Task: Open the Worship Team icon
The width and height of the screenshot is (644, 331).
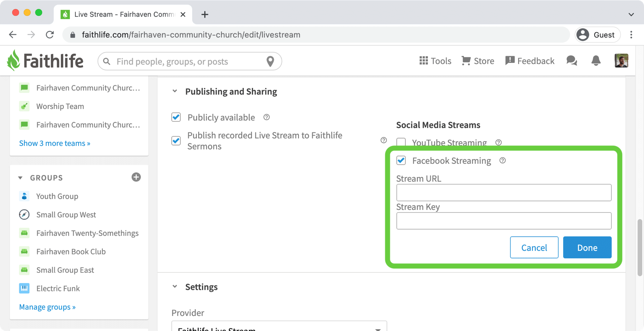Action: pyautogui.click(x=24, y=106)
